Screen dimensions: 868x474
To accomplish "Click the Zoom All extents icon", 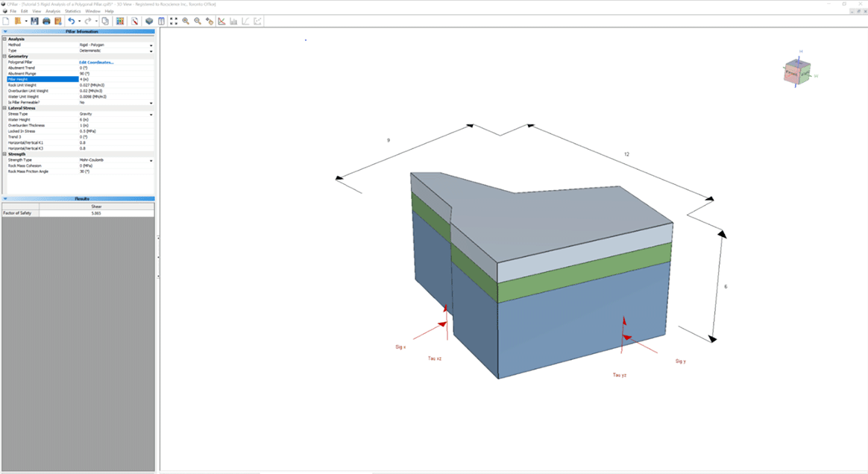I will point(174,21).
